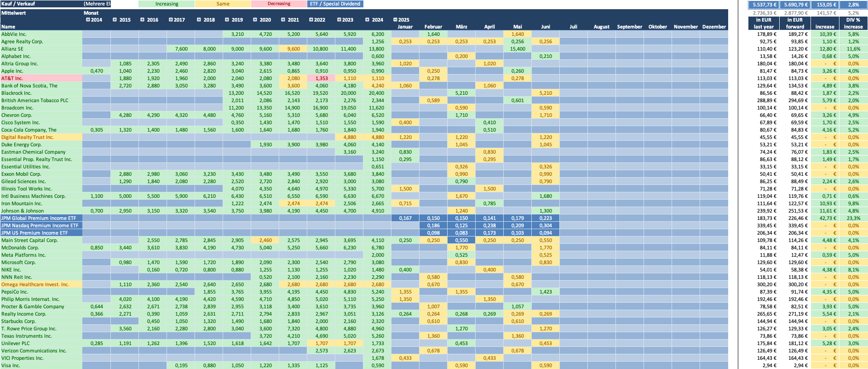Click the Juli month header
Viewport: 868px width, 369px height.
tap(574, 27)
